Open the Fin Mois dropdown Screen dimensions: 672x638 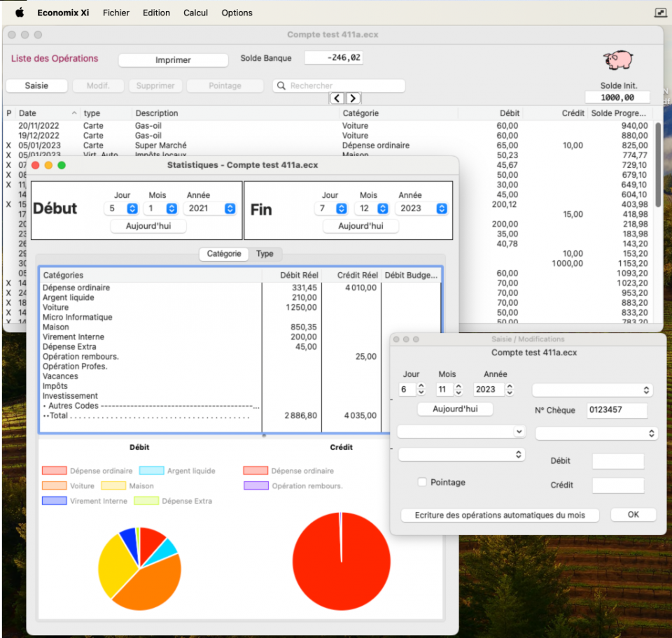coord(382,208)
